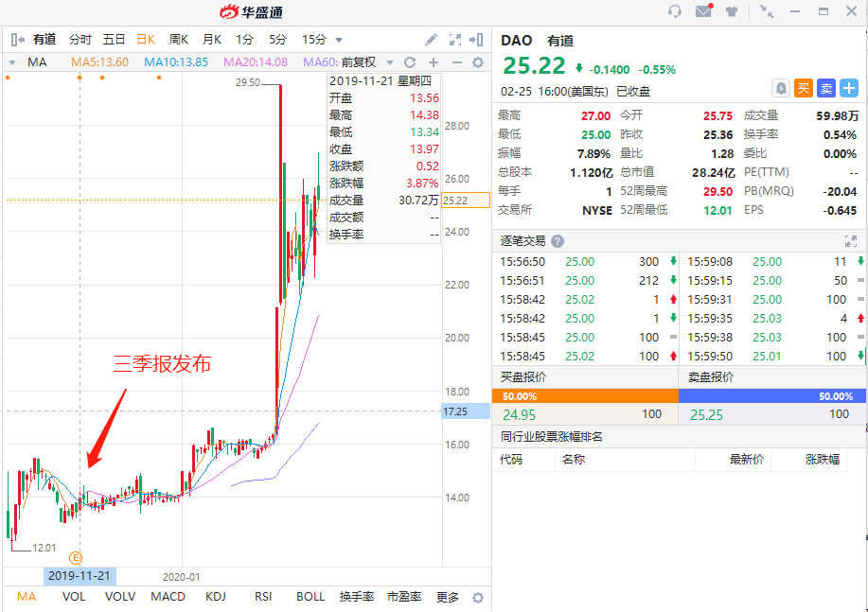The image size is (868, 612).
Task: Select the 市盈率 indicator tab
Action: pos(404,597)
